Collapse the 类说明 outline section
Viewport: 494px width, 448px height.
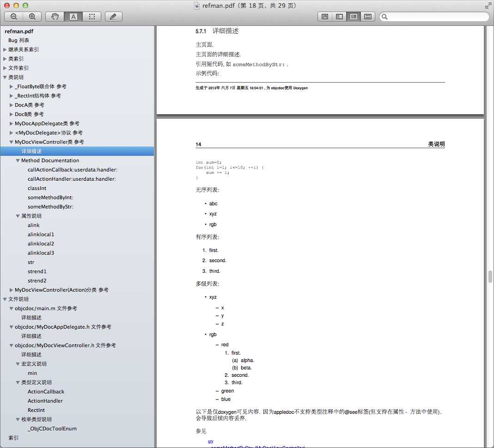5,77
